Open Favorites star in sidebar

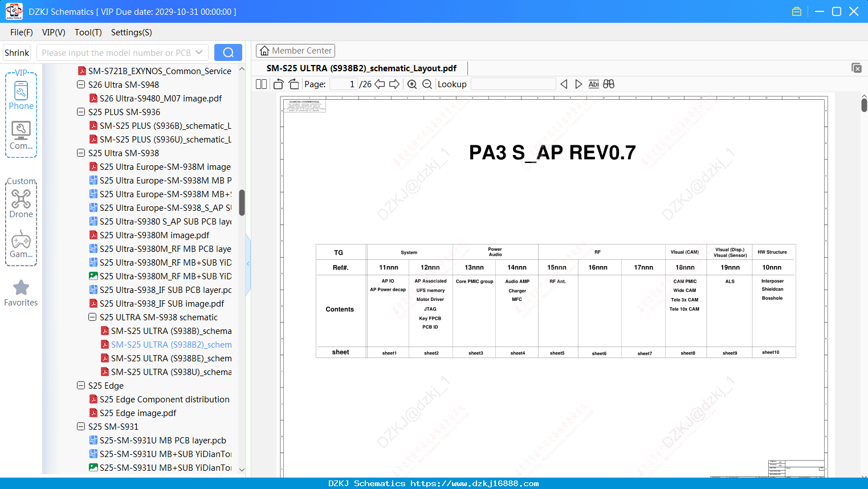tap(21, 294)
